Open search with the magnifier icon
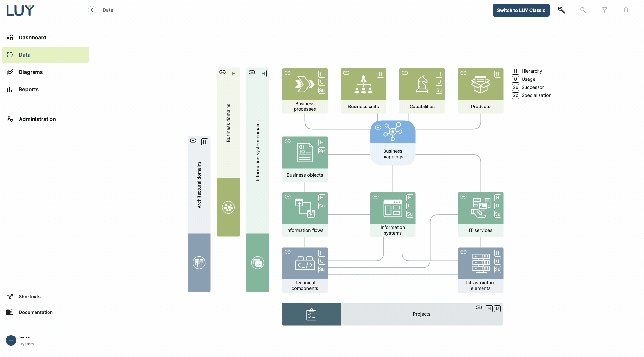Viewport: 644px width, 357px height. point(583,10)
